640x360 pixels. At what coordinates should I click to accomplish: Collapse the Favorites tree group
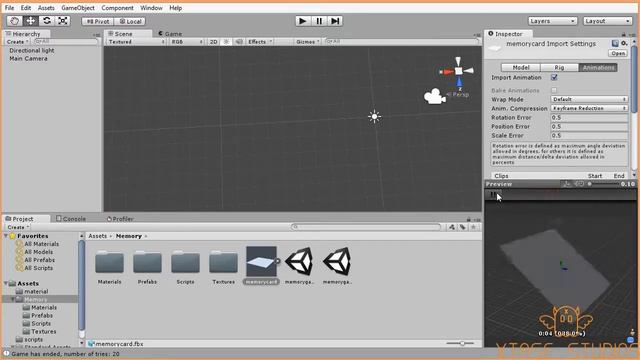6,236
